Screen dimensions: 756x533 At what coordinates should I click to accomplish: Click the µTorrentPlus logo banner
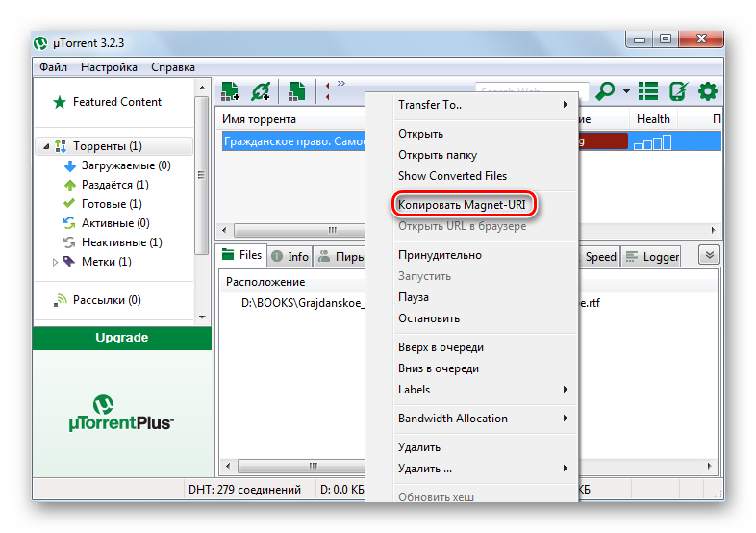pyautogui.click(x=121, y=414)
